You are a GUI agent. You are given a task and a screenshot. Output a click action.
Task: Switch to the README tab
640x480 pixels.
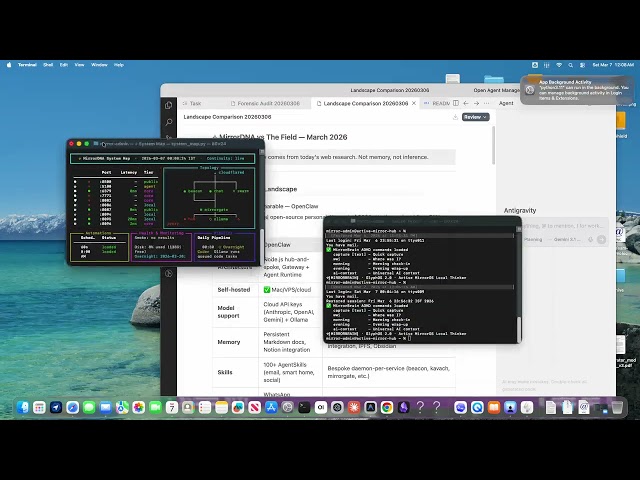tap(437, 103)
